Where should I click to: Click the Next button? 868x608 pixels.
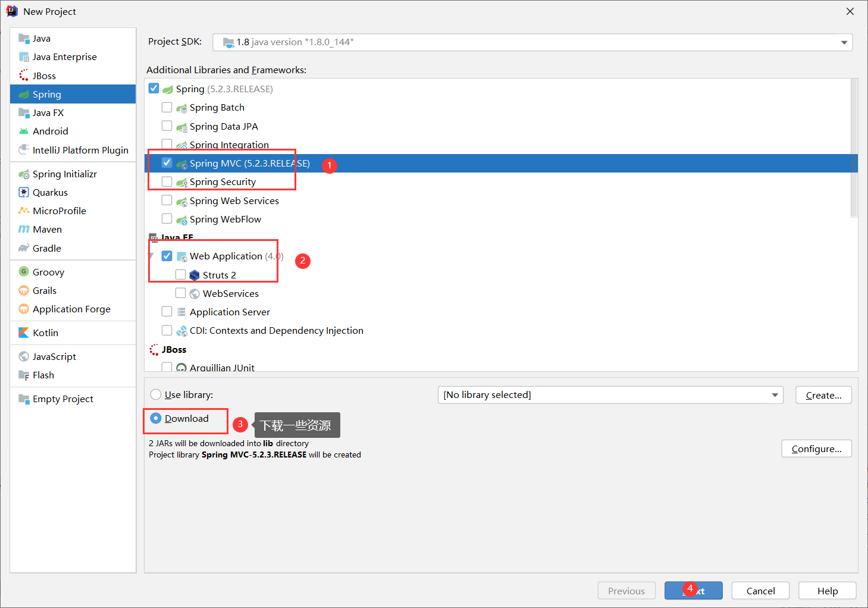coord(693,591)
